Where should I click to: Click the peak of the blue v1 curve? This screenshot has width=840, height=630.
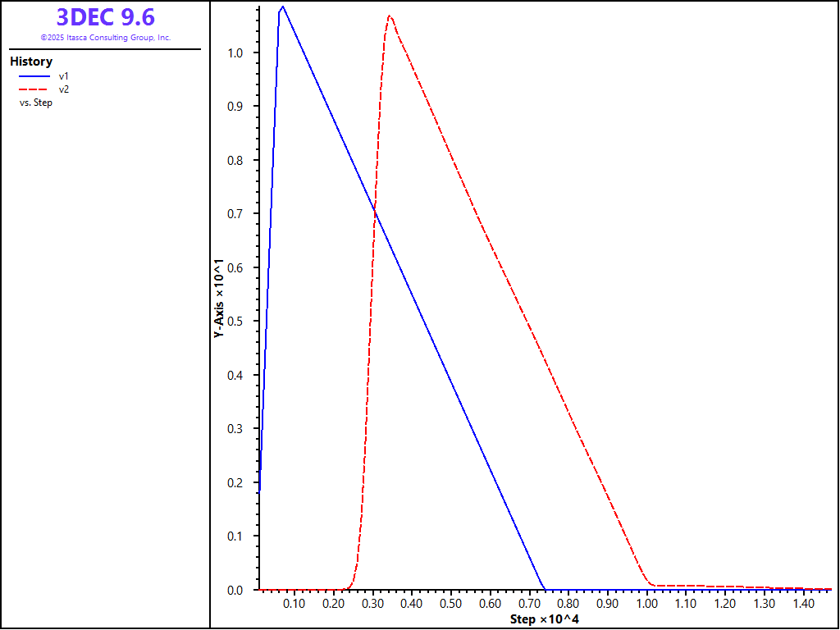[282, 7]
